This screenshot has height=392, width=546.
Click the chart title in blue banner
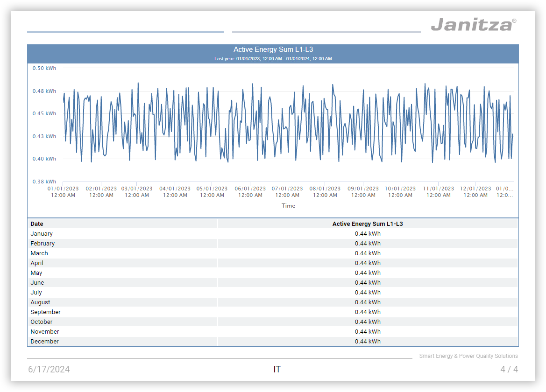[x=273, y=49]
